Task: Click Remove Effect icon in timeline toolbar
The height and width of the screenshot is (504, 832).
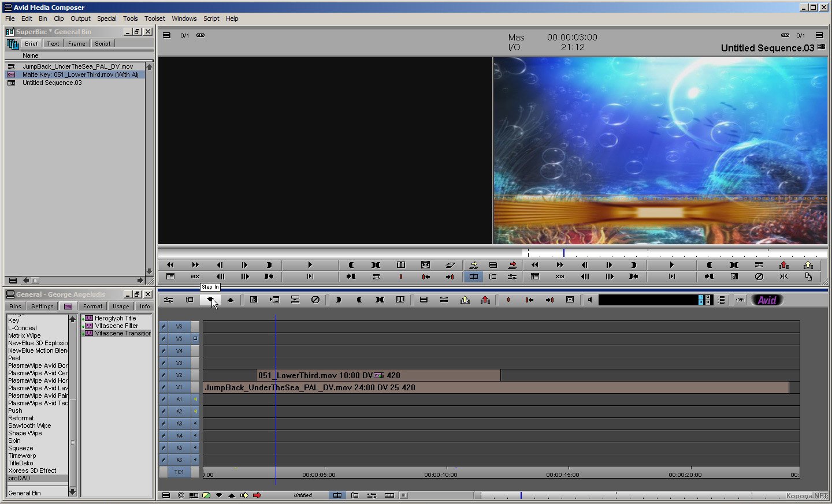Action: [x=315, y=300]
